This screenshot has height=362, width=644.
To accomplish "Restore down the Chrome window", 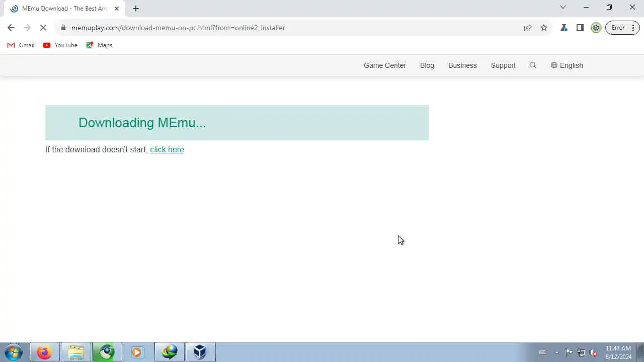I will point(609,7).
